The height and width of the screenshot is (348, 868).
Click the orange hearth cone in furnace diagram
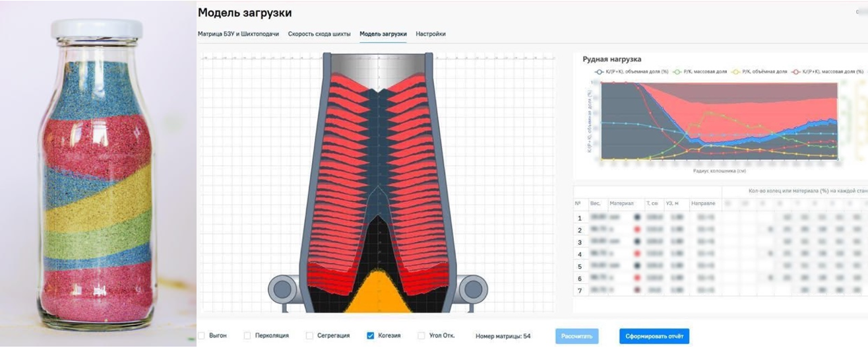377,295
